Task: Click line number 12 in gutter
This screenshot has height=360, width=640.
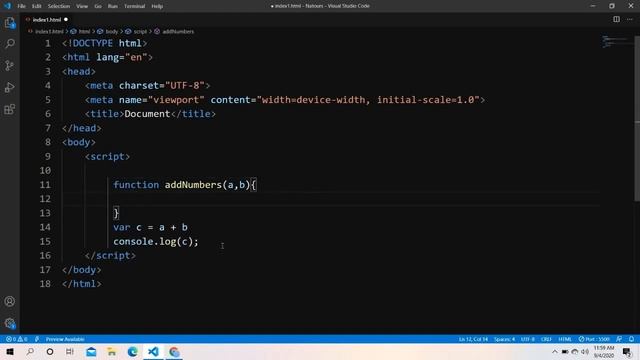Action: tap(45, 199)
